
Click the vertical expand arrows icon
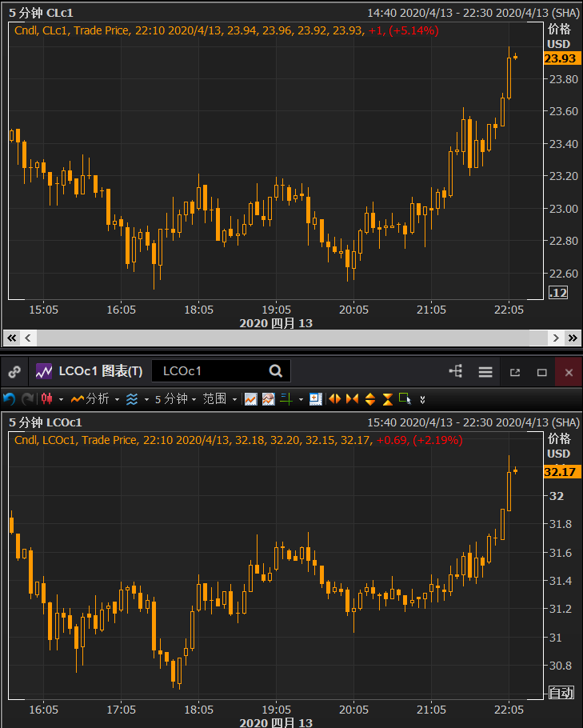tap(369, 398)
